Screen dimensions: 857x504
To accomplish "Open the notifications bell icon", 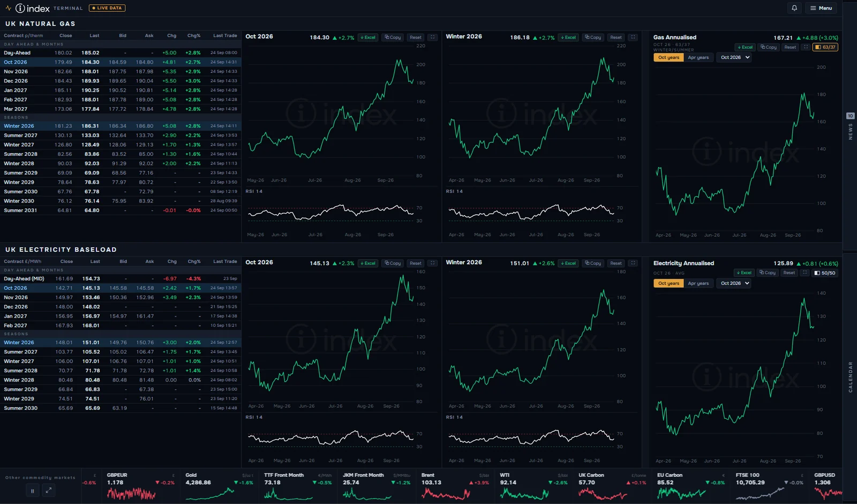I will pos(794,8).
